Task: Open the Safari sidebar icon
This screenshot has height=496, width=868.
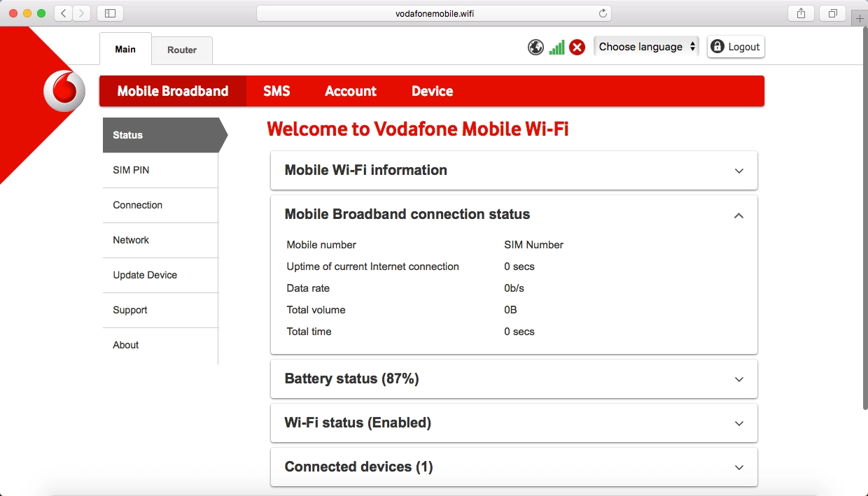Action: (x=110, y=12)
